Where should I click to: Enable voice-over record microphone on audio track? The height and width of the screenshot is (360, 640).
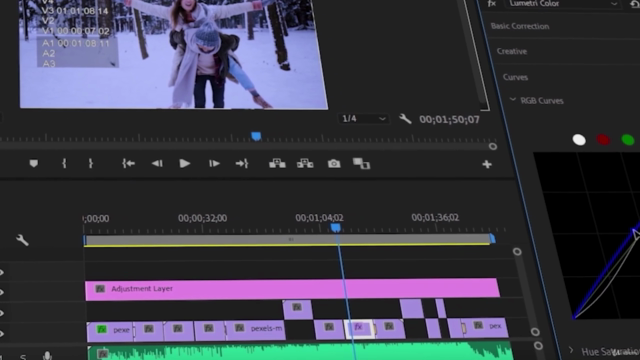point(47,356)
